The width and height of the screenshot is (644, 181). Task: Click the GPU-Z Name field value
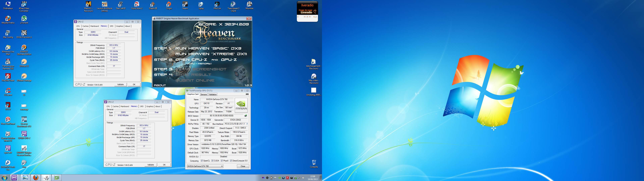click(x=217, y=100)
